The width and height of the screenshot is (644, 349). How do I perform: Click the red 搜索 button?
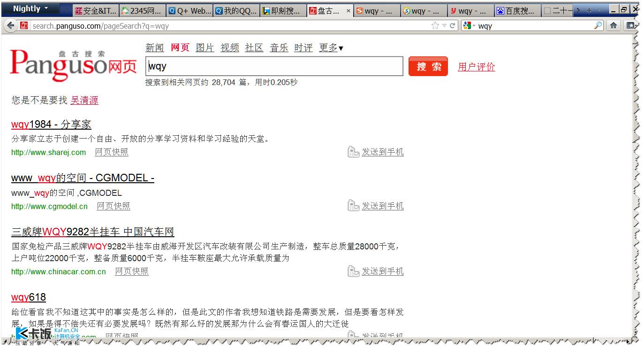[428, 66]
